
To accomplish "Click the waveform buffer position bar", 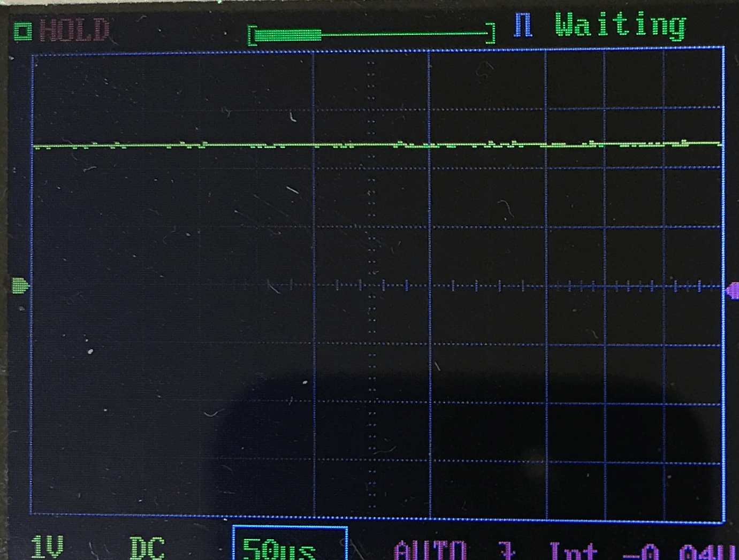I will coord(372,35).
